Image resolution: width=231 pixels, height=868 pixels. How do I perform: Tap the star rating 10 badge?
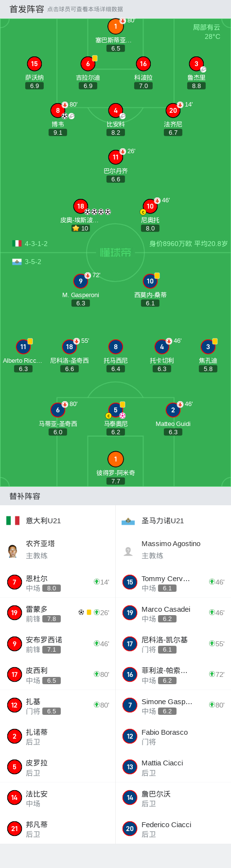(x=80, y=228)
